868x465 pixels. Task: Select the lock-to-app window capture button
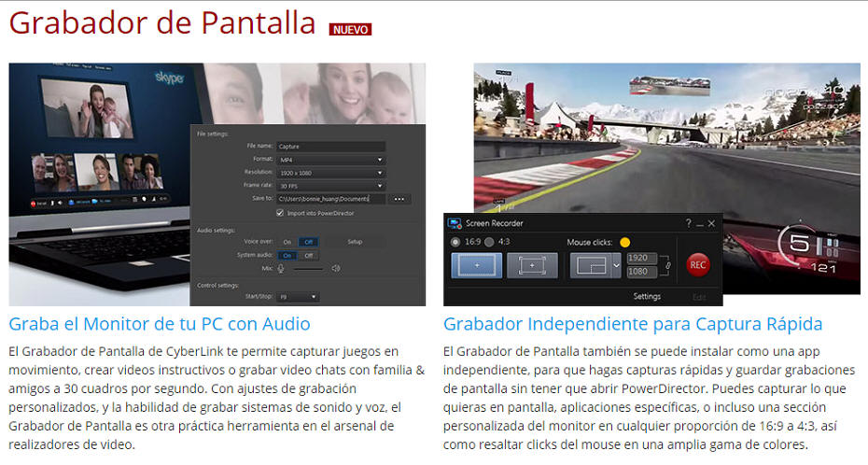point(532,266)
